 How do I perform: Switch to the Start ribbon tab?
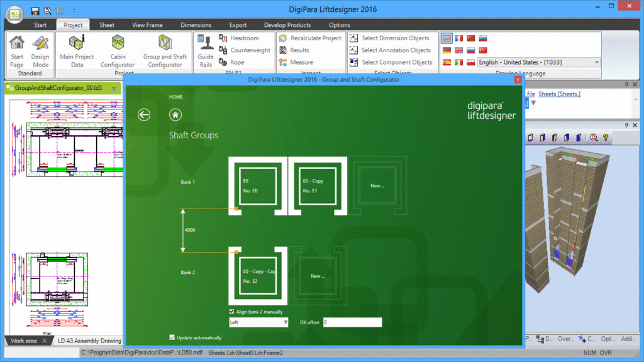click(x=40, y=25)
